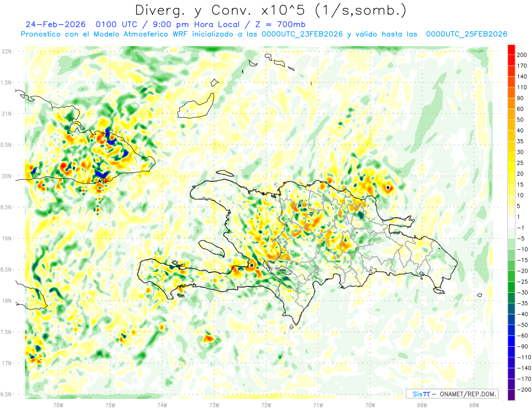Image resolution: width=532 pixels, height=411 pixels.
Task: Click the '75W' longitude label
Action: click(110, 405)
